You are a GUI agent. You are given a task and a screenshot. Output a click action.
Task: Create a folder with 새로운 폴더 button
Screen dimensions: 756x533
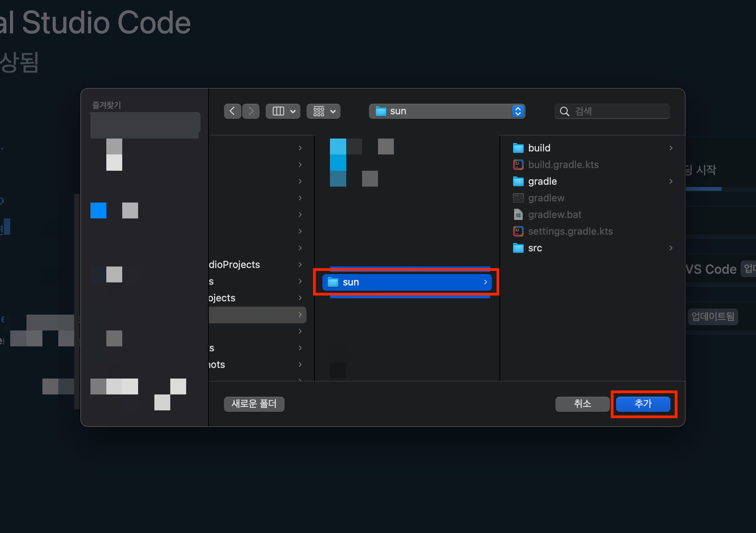(254, 404)
